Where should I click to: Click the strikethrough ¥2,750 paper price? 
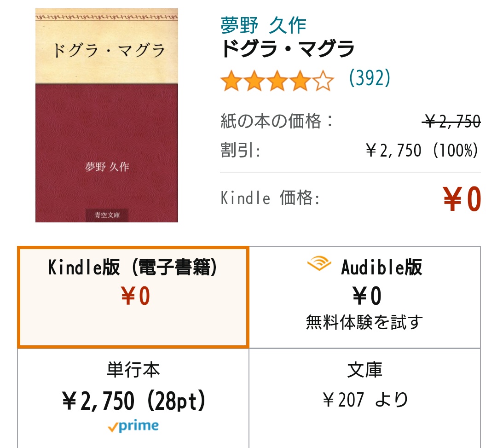point(452,121)
